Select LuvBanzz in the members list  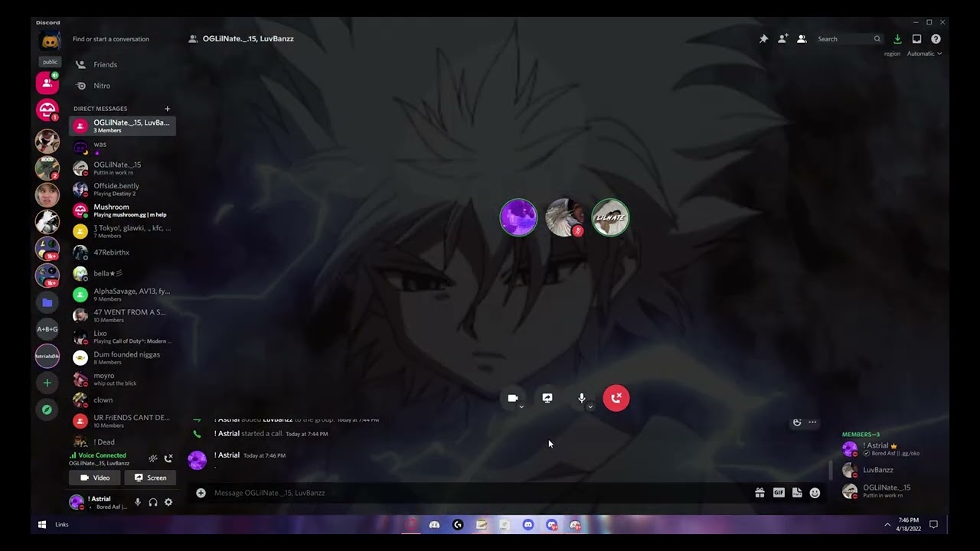pos(890,470)
